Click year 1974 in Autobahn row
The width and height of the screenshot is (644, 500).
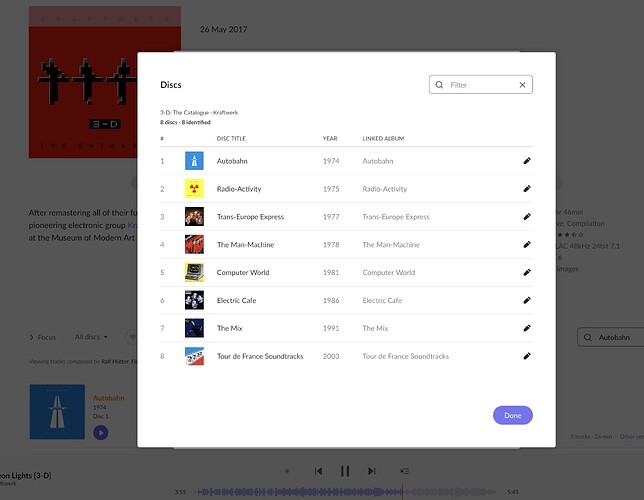(331, 161)
